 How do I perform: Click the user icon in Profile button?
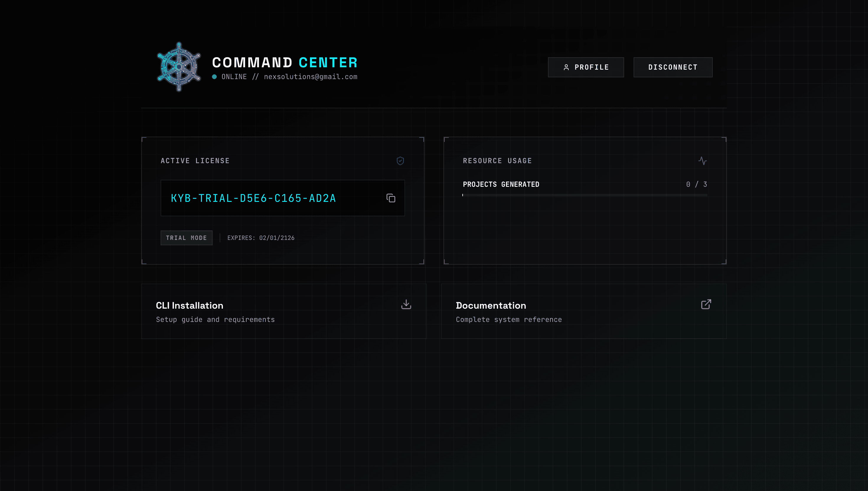(566, 68)
